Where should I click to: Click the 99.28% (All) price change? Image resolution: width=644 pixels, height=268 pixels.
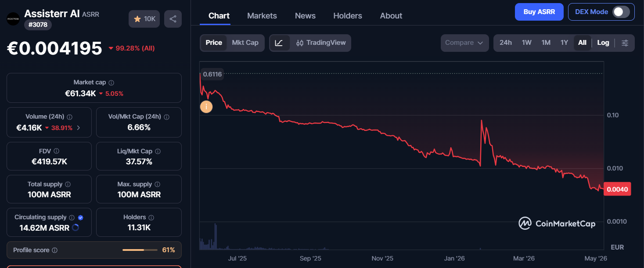131,48
